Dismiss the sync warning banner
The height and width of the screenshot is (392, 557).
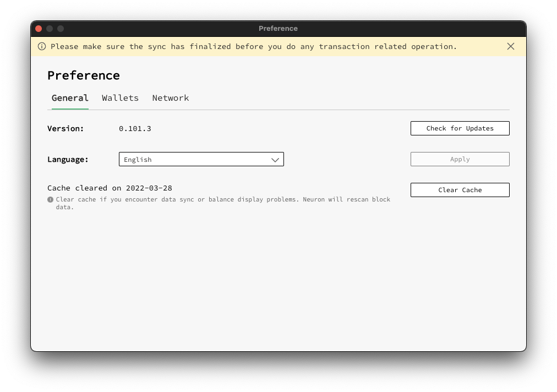pos(510,46)
